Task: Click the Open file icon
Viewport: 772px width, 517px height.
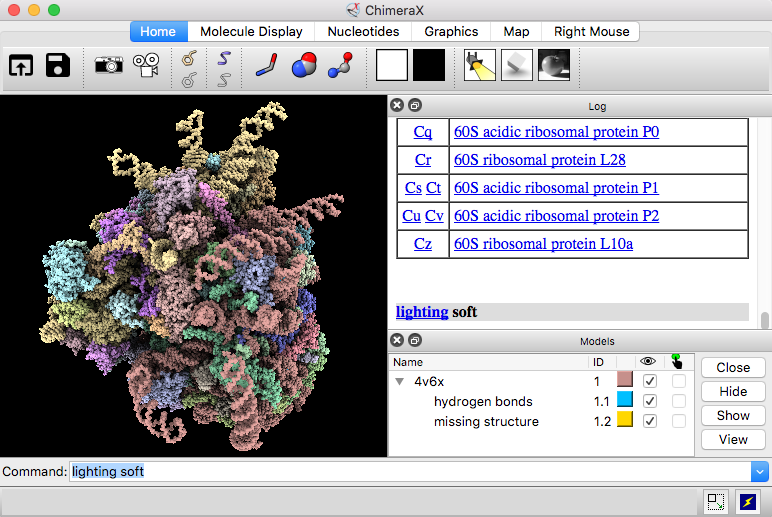Action: coord(21,65)
